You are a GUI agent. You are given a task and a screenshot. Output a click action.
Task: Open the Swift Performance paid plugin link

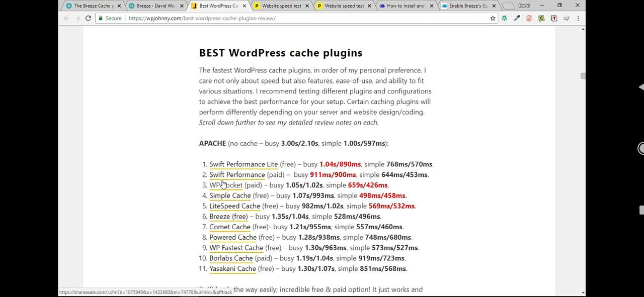coord(237,175)
